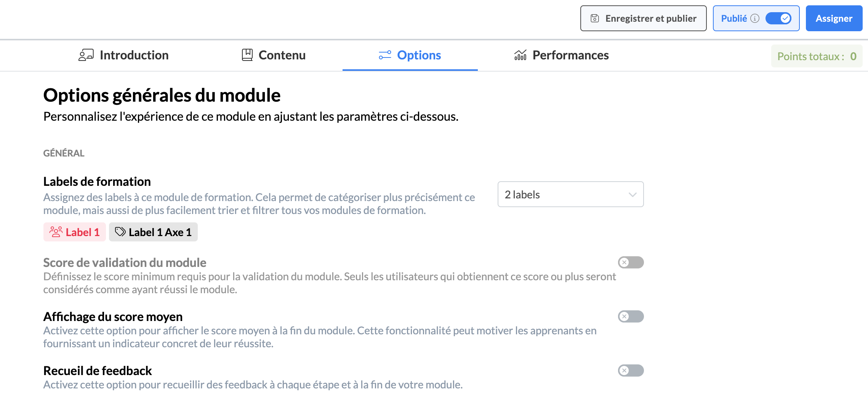The height and width of the screenshot is (412, 868).
Task: Expand the labels dropdown chevron arrow
Action: (633, 195)
